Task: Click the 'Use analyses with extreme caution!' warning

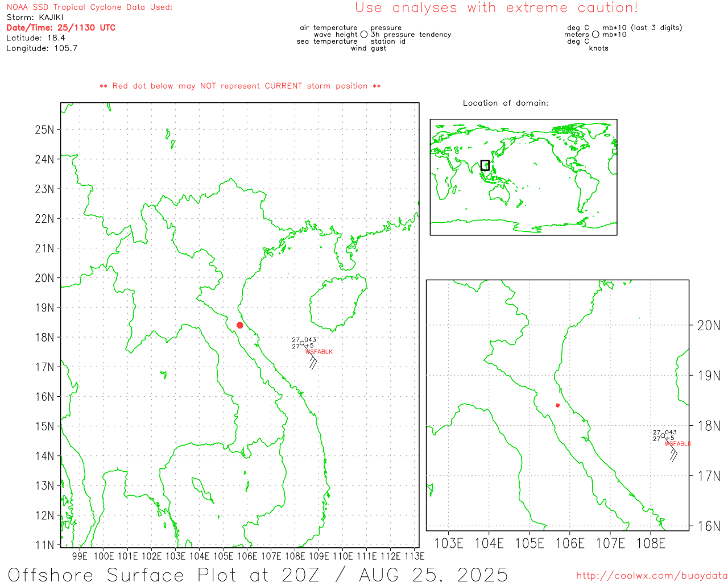Action: pos(497,8)
